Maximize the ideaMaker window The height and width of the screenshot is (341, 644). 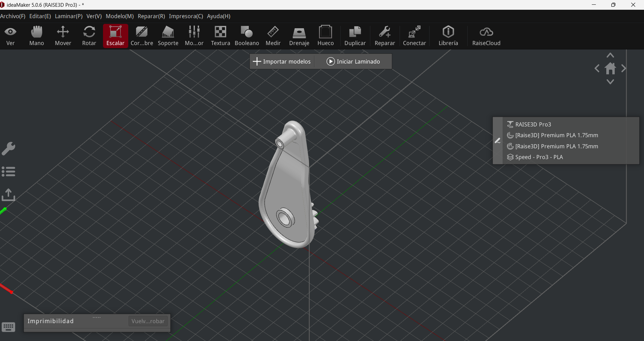point(613,5)
